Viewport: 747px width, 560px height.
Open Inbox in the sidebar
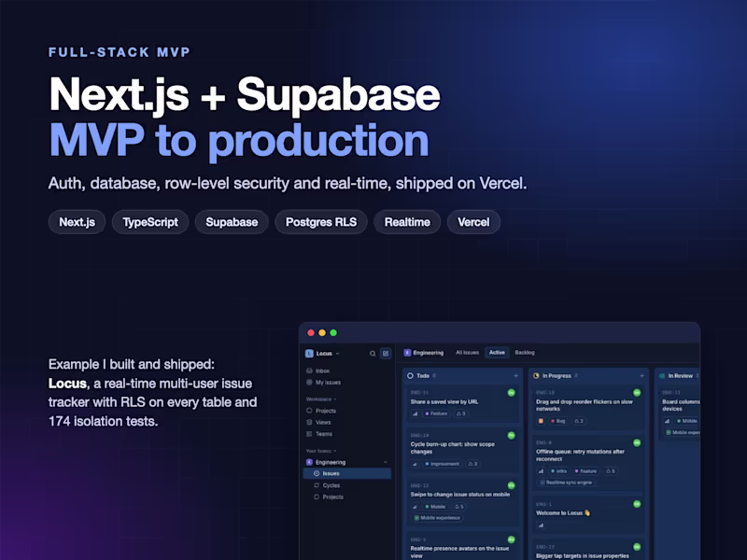tap(322, 371)
